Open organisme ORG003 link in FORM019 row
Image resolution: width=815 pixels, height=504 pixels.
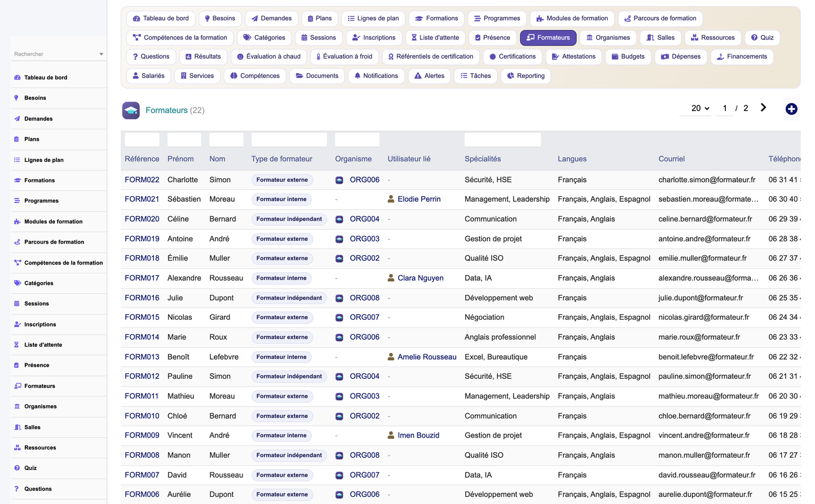[364, 239]
